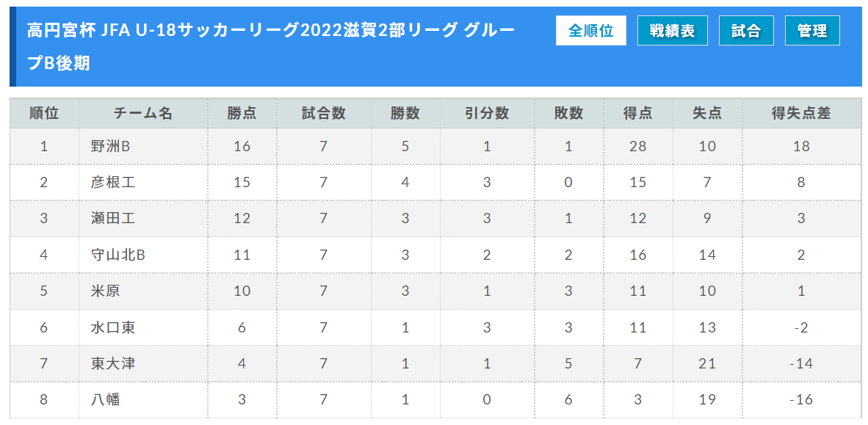This screenshot has width=868, height=425.
Task: Click team name 東大津
Action: point(113,363)
